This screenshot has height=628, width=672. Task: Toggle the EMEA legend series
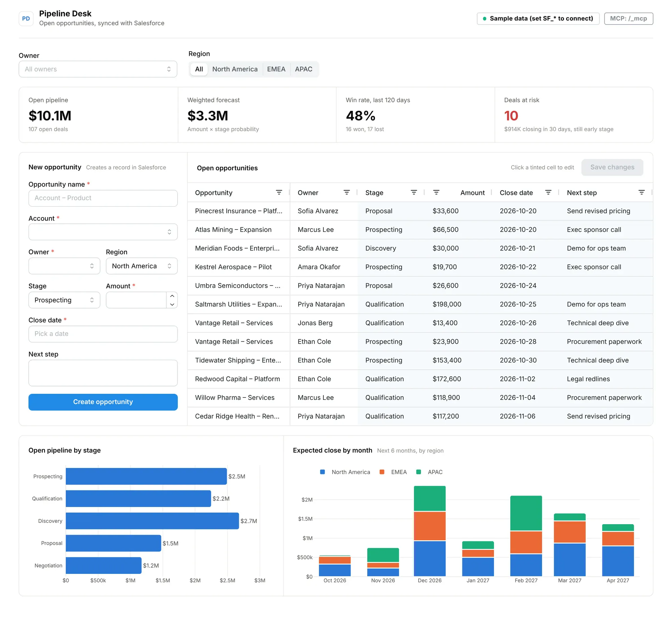[393, 472]
